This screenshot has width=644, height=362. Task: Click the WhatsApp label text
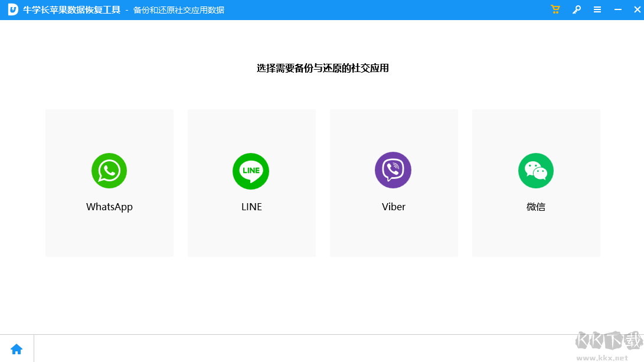pyautogui.click(x=109, y=207)
